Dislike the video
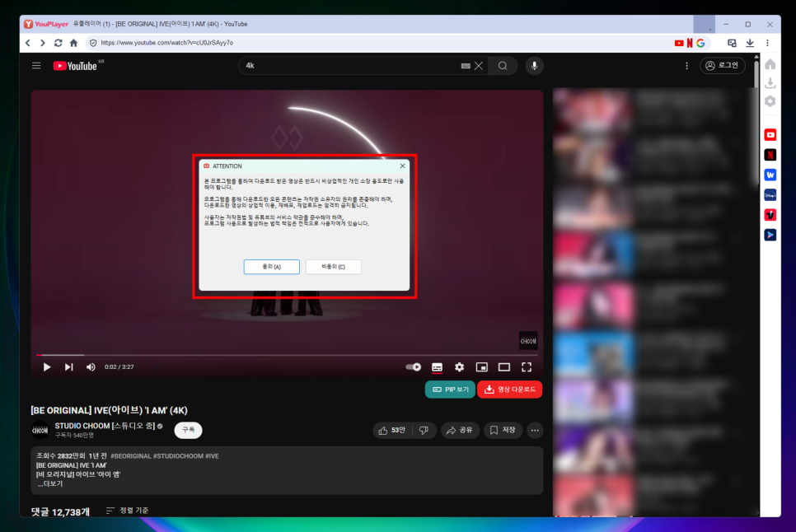 click(x=424, y=430)
